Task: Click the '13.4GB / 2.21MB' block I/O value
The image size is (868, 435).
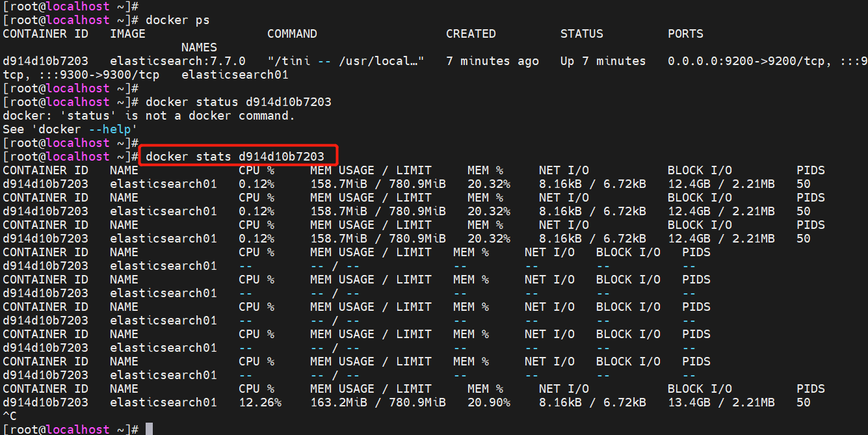Action: 721,402
